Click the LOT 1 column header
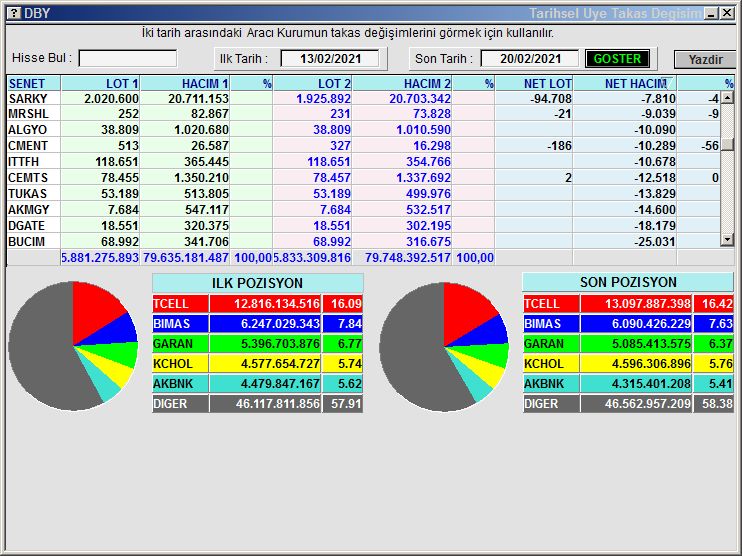 pos(100,83)
